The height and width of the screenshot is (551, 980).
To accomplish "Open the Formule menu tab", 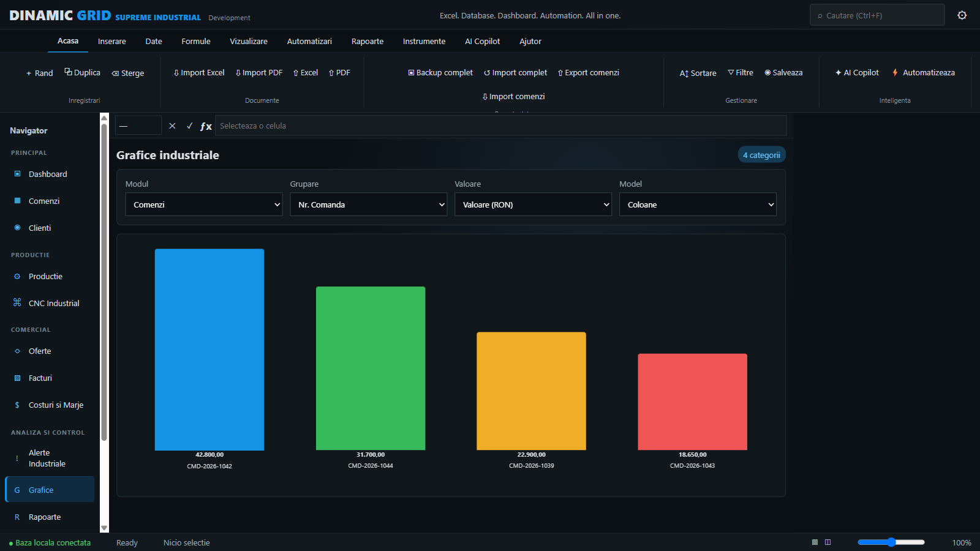I will tap(196, 41).
